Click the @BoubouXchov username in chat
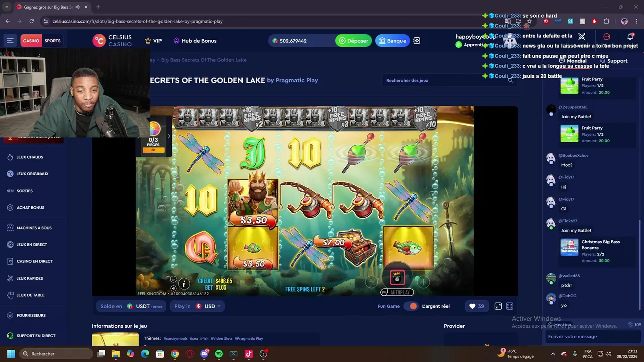Image resolution: width=644 pixels, height=362 pixels. coord(573,155)
